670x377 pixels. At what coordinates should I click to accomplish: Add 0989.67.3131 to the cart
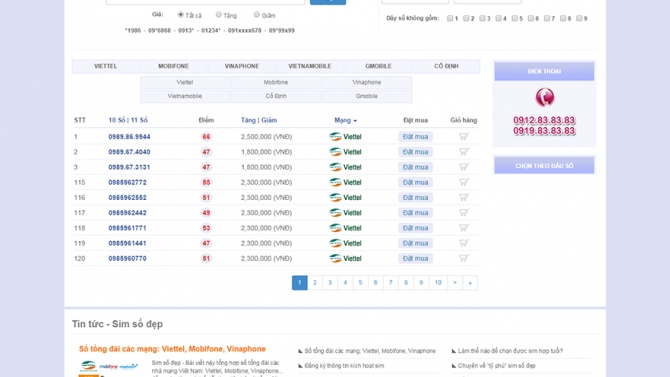464,167
